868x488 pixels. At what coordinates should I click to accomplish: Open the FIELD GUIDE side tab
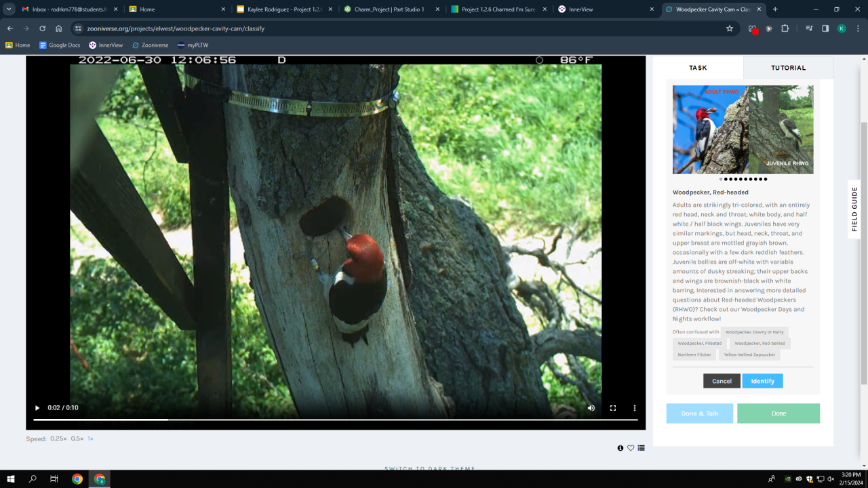pyautogui.click(x=854, y=209)
